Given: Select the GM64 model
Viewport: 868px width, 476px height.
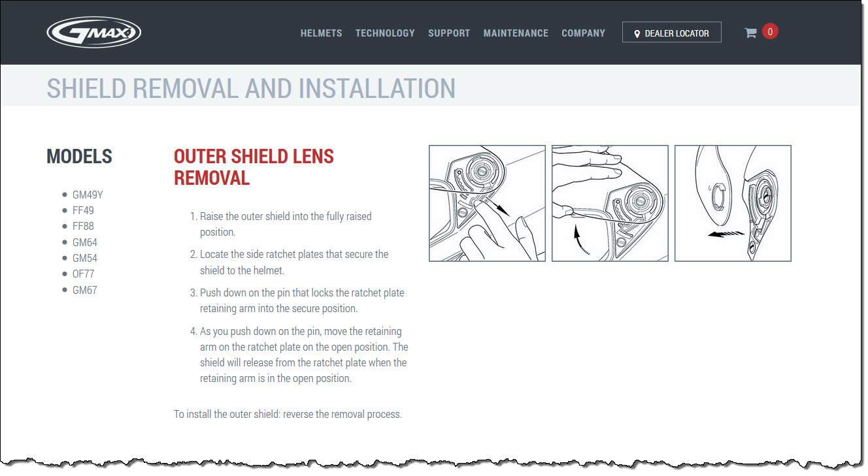Looking at the screenshot, I should [85, 242].
